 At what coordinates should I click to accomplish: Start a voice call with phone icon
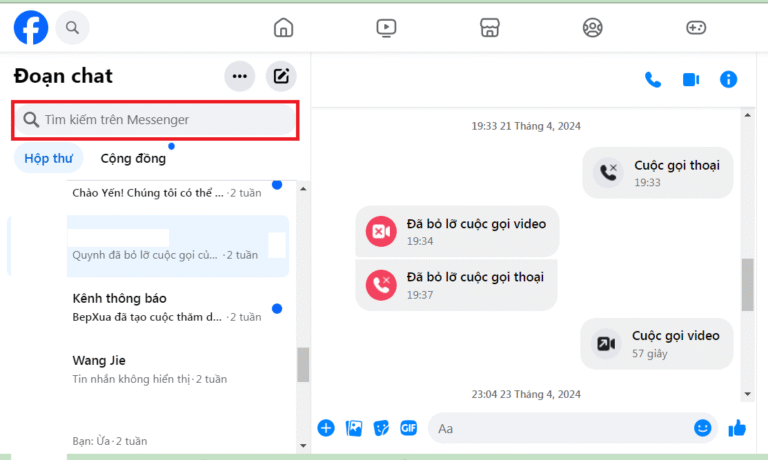tap(653, 80)
